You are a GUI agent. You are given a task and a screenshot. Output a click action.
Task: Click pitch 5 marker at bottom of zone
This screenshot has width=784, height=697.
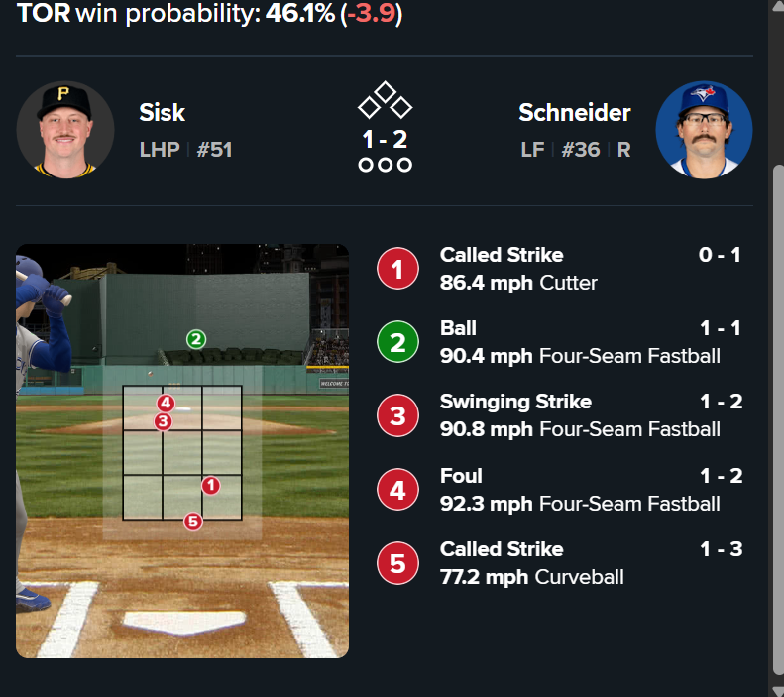coord(192,521)
